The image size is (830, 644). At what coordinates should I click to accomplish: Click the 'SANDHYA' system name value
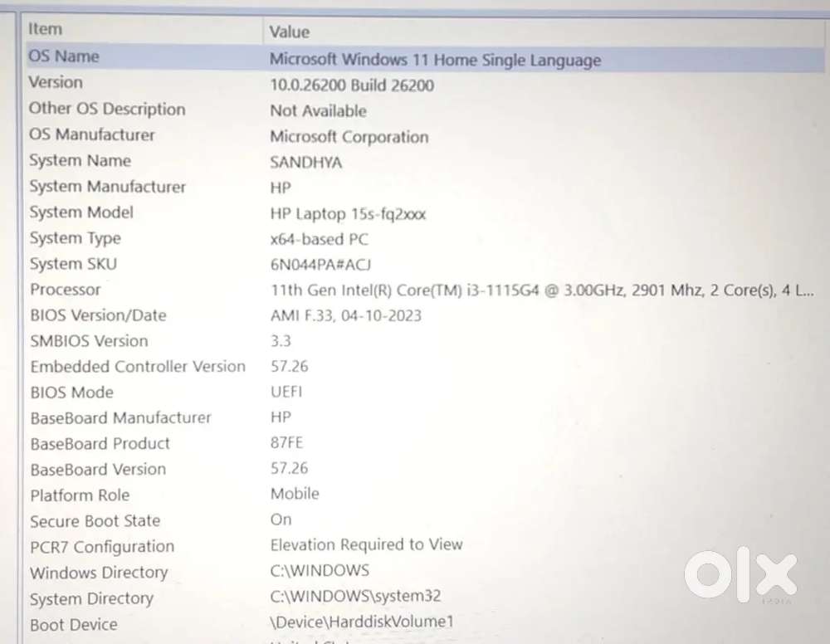pos(306,162)
